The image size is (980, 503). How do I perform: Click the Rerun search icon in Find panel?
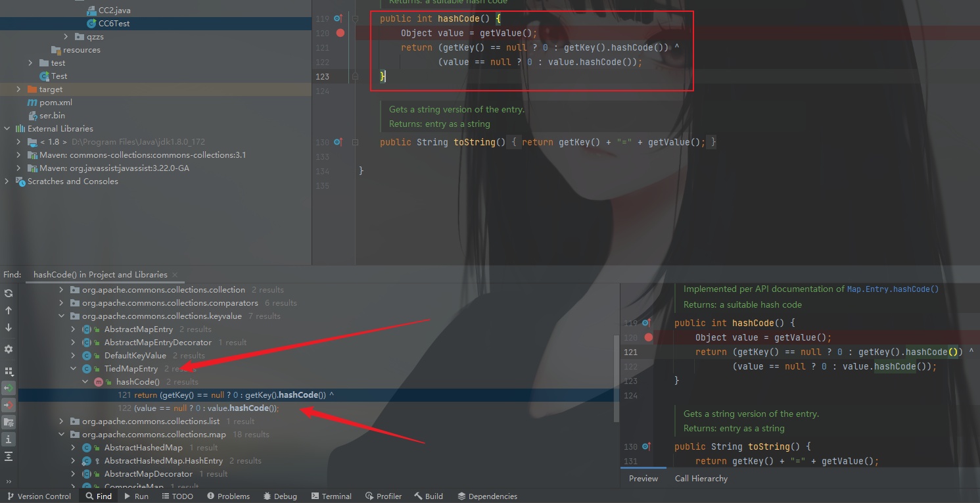[x=9, y=293]
